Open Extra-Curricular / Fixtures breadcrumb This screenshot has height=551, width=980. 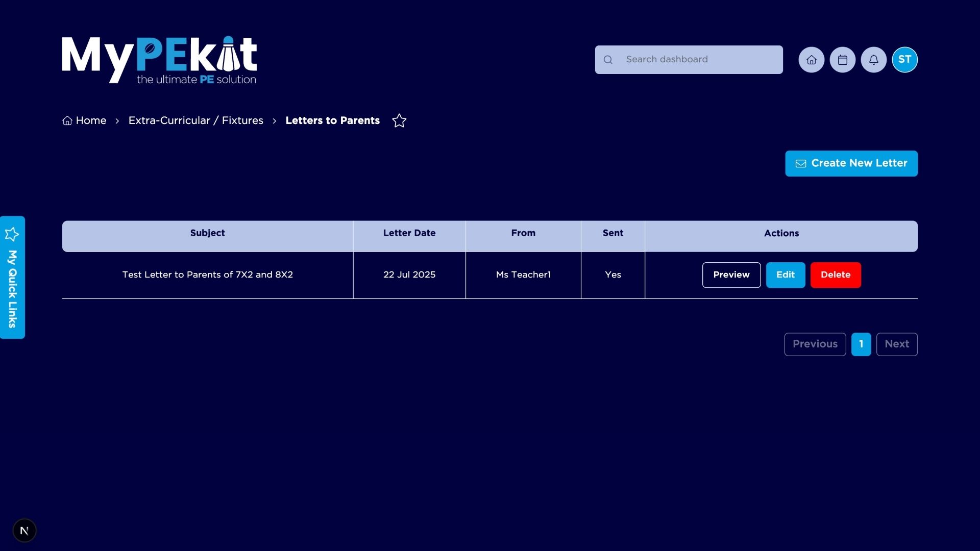click(x=195, y=121)
